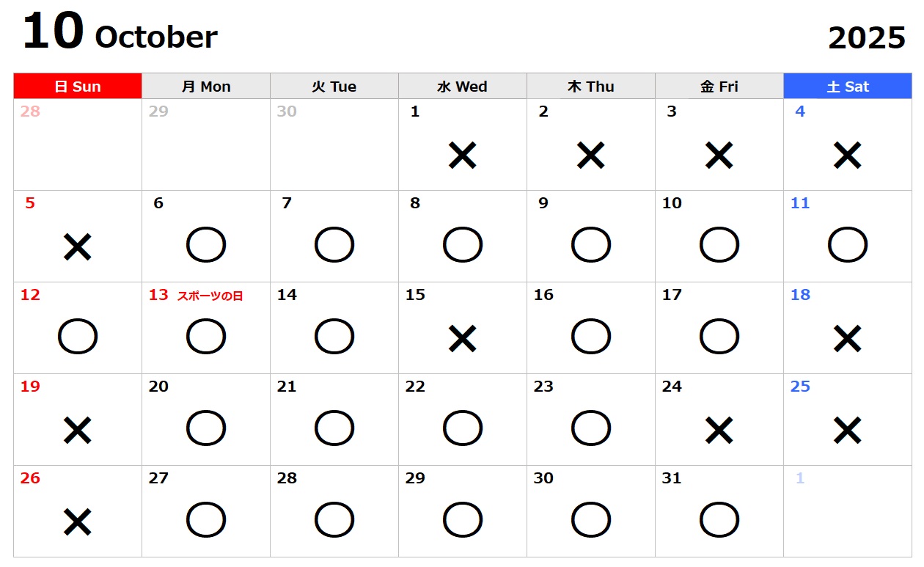Click the X mark on October 1
Image resolution: width=924 pixels, height=567 pixels.
click(463, 156)
